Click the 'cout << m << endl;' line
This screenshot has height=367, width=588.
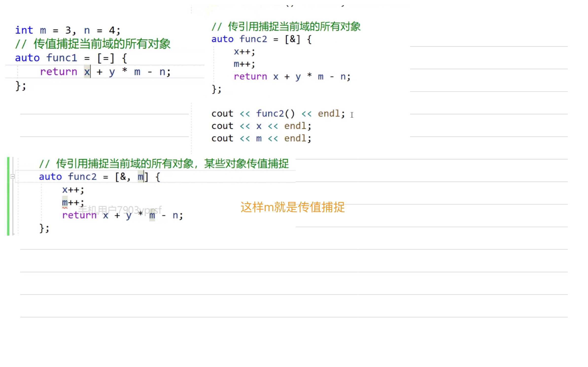261,138
